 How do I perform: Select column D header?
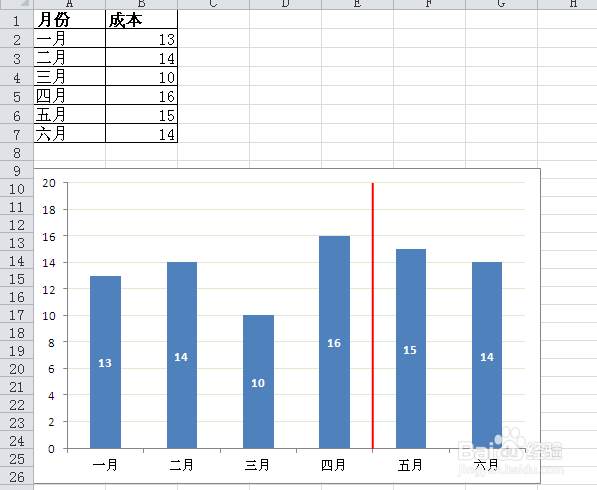pyautogui.click(x=285, y=4)
